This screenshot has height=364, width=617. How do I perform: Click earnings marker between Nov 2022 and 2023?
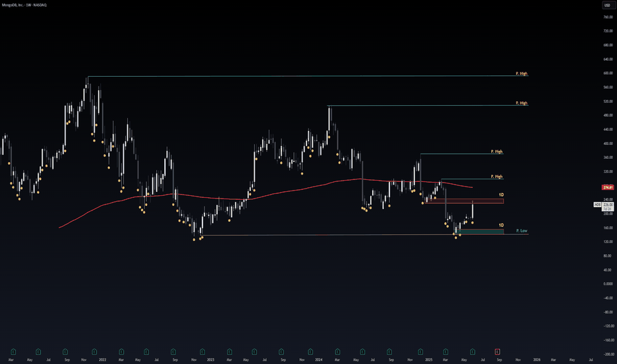click(203, 352)
